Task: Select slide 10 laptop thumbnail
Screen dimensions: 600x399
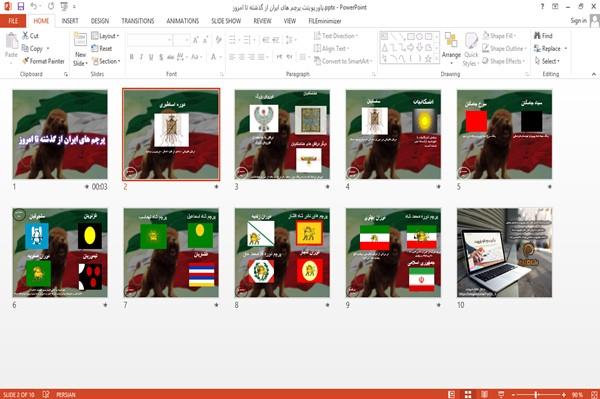Action: tap(504, 252)
